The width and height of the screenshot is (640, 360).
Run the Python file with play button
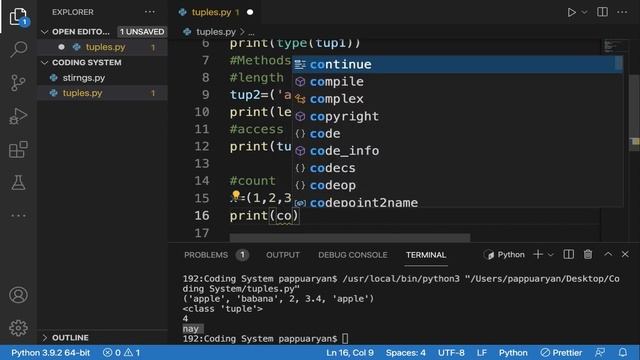(571, 12)
